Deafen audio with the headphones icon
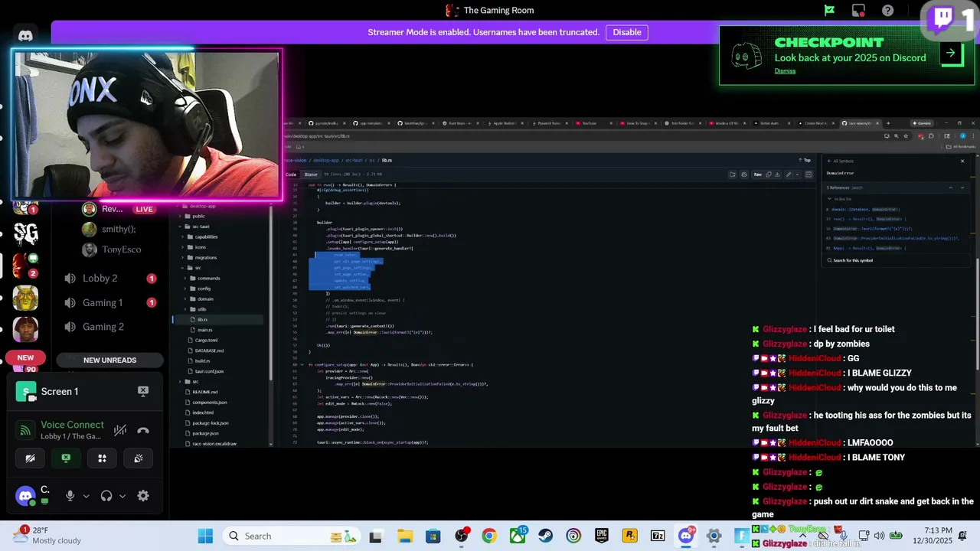The image size is (980, 551). (106, 496)
